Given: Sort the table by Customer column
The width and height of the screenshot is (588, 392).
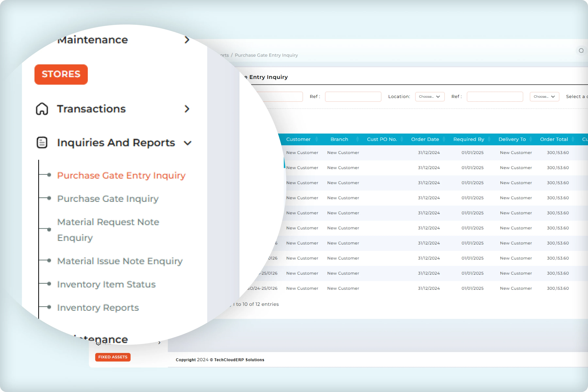Looking at the screenshot, I should coord(299,139).
